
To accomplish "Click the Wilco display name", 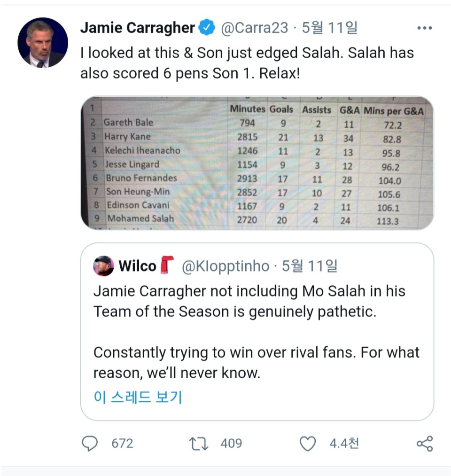I will tap(137, 266).
